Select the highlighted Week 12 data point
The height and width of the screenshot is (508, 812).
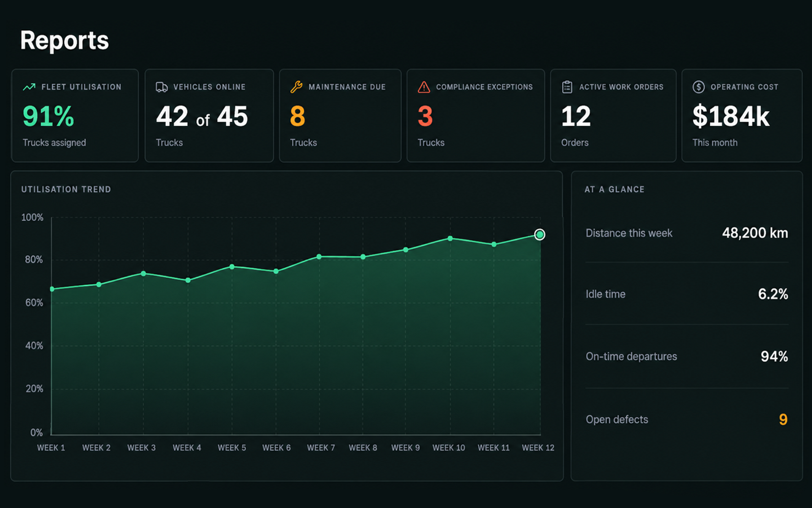click(x=540, y=235)
